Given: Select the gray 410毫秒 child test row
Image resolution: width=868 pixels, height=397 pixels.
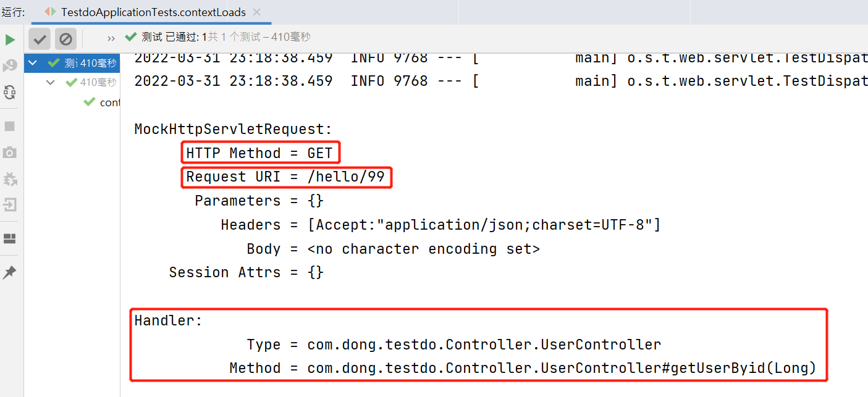Looking at the screenshot, I should pos(72,82).
